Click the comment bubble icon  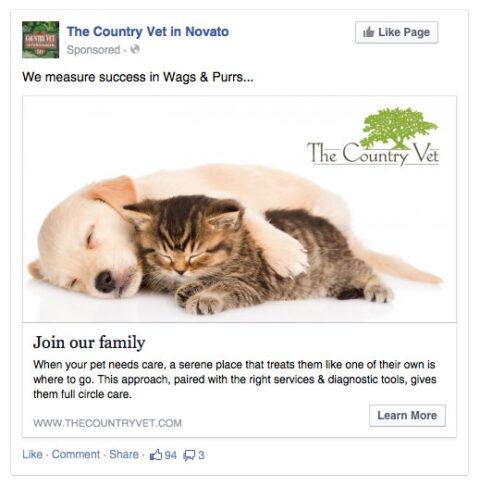[189, 455]
